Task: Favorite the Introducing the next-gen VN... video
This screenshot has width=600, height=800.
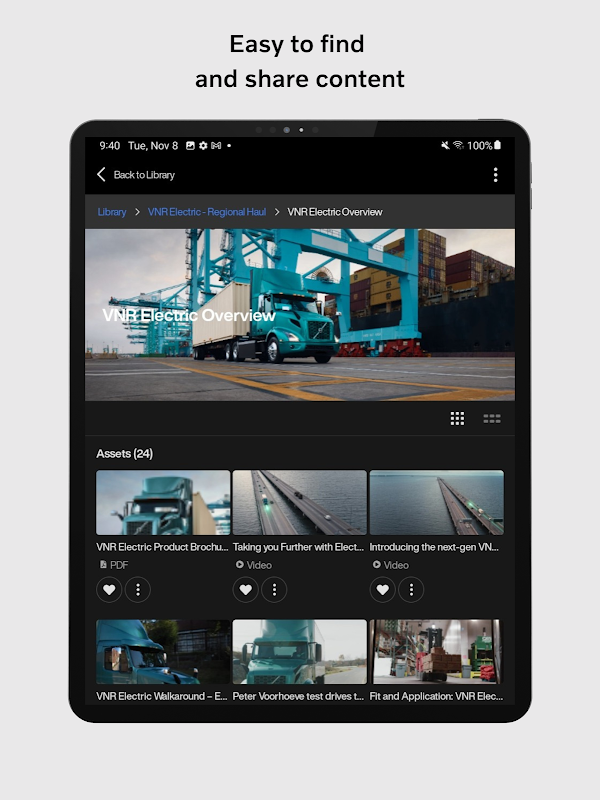Action: tap(382, 590)
